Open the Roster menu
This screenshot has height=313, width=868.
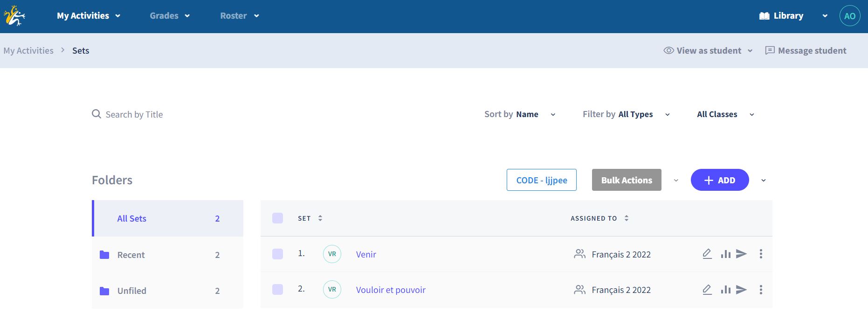coord(239,16)
